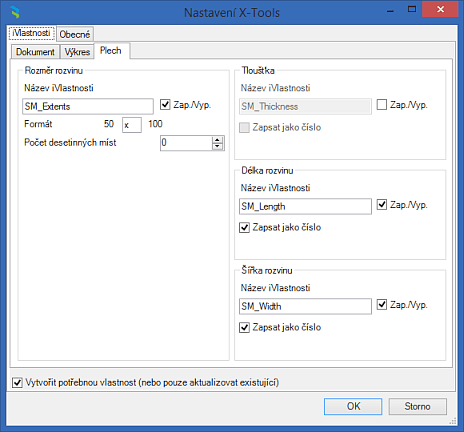Cancel with the Storno button
The width and height of the screenshot is (464, 432).
(x=417, y=406)
